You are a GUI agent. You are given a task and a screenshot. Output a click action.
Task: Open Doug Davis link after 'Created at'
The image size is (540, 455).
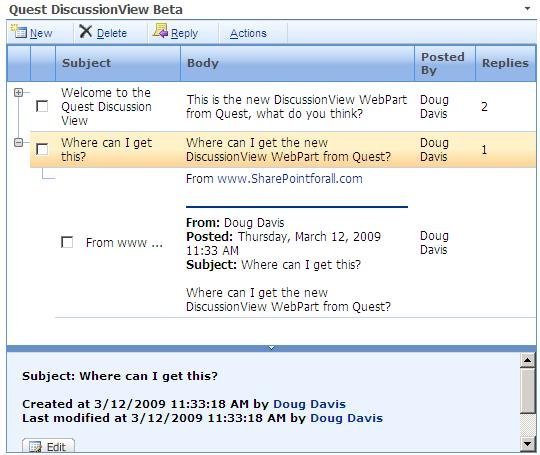tap(309, 404)
